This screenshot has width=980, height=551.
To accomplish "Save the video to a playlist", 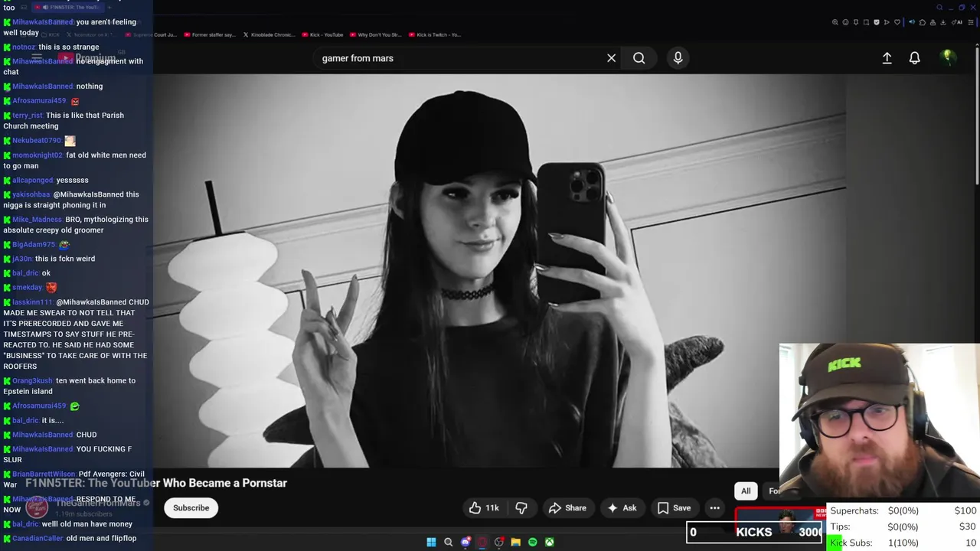I will 674,508.
